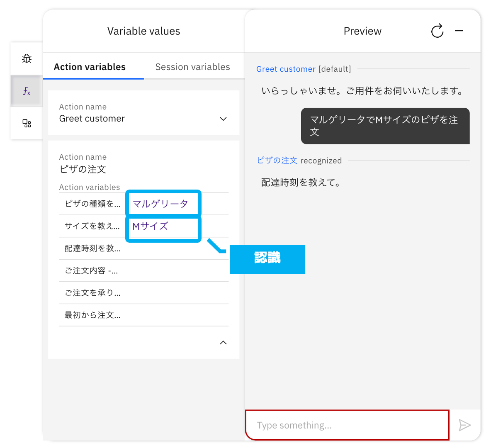Select the サイズを教え... variable row
Screen dimensions: 491x448
(x=144, y=226)
